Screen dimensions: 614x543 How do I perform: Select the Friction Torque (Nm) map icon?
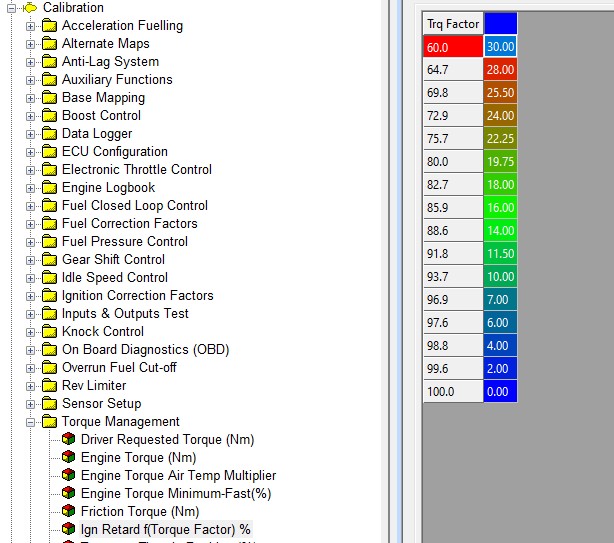click(x=68, y=512)
